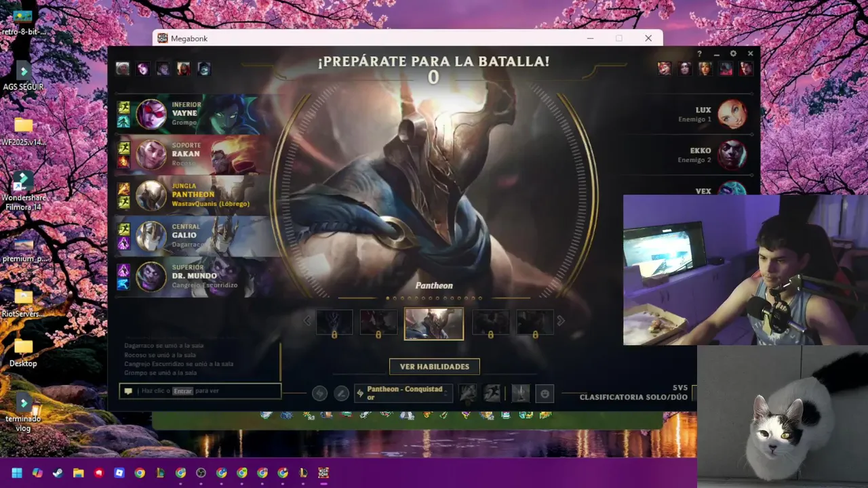Click Dr. Mundo's champion portrait in team list
The height and width of the screenshot is (488, 868).
click(x=151, y=277)
